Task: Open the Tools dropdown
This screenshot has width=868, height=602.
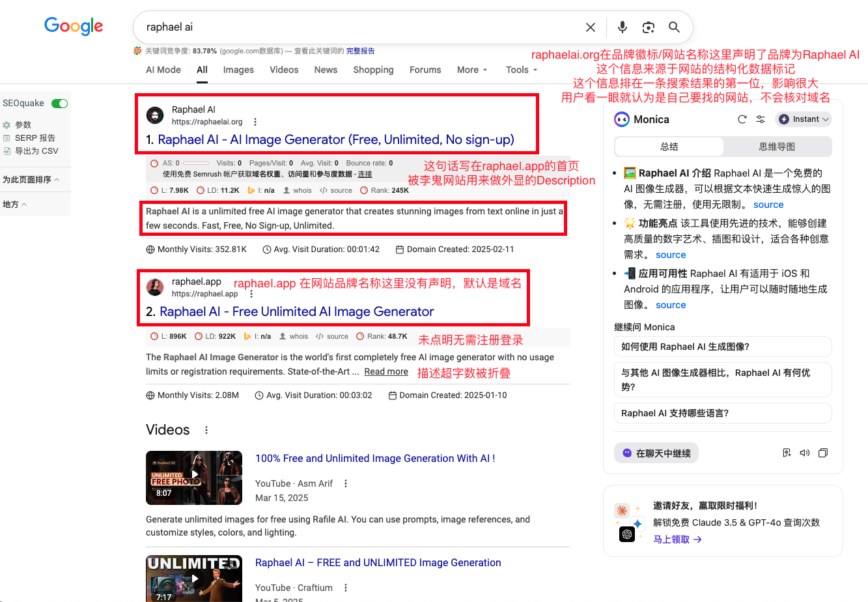Action: [522, 70]
